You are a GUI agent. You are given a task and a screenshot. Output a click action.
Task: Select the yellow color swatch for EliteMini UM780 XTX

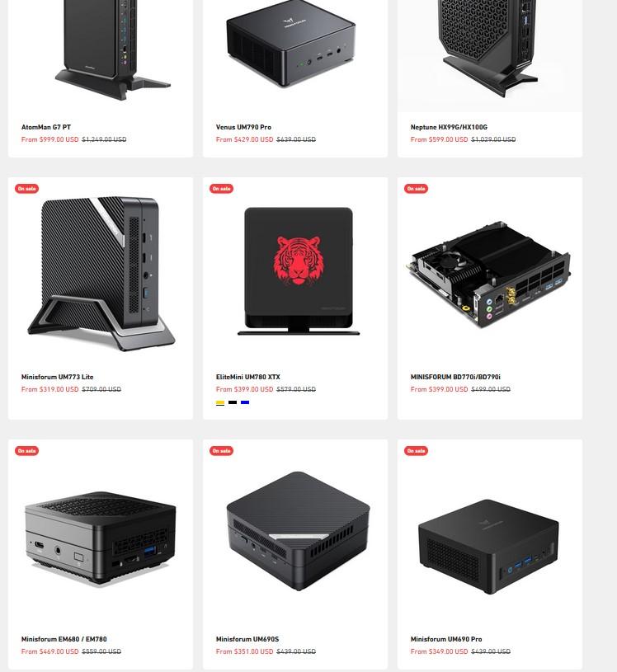tap(220, 402)
